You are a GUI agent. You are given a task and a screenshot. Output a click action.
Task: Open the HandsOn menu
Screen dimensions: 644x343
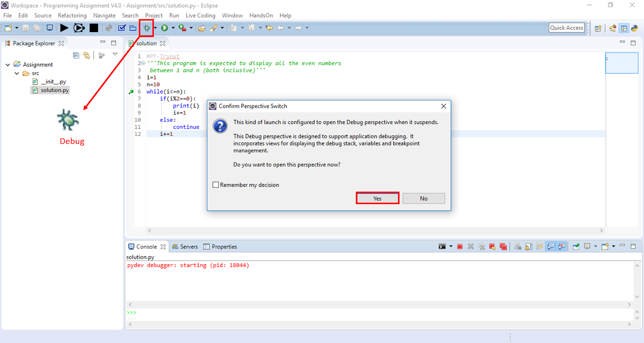261,15
